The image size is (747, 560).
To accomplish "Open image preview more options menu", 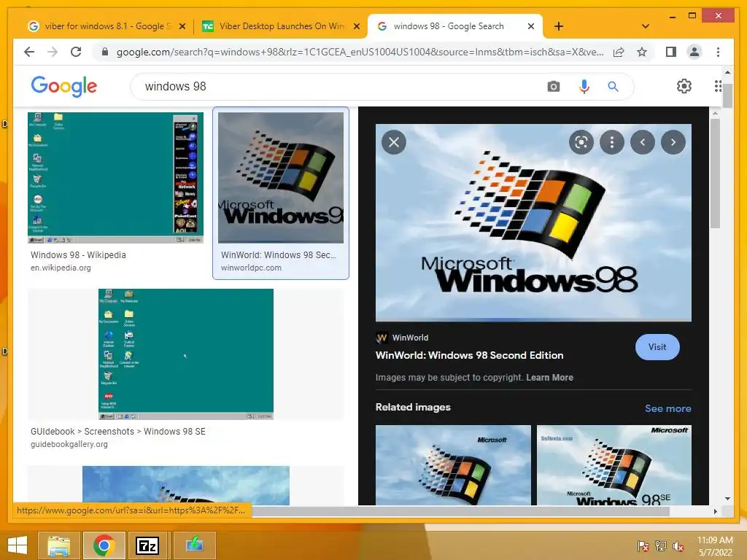I will click(612, 142).
